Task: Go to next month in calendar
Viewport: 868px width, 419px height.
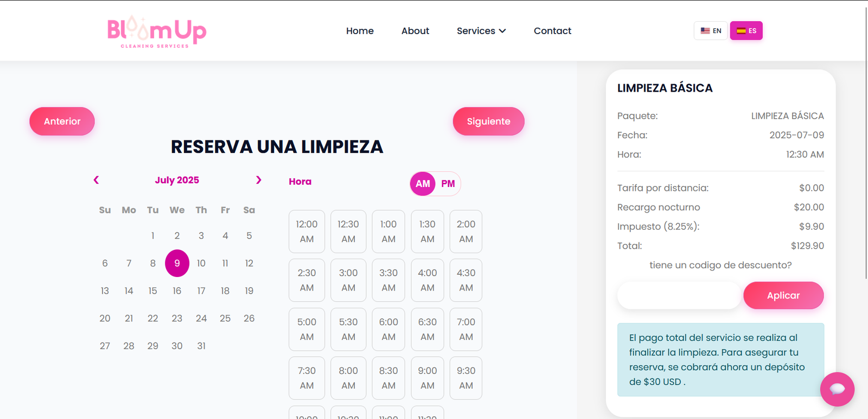Action: [259, 180]
